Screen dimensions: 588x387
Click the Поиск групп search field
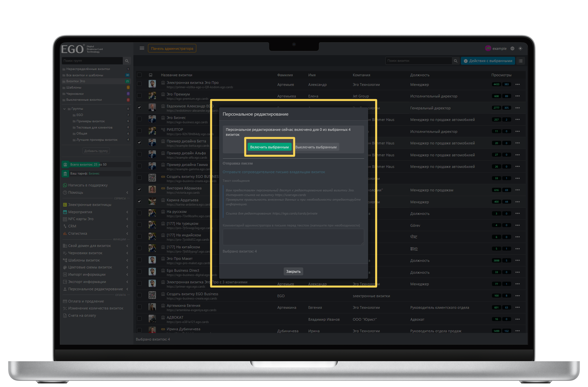click(x=92, y=61)
